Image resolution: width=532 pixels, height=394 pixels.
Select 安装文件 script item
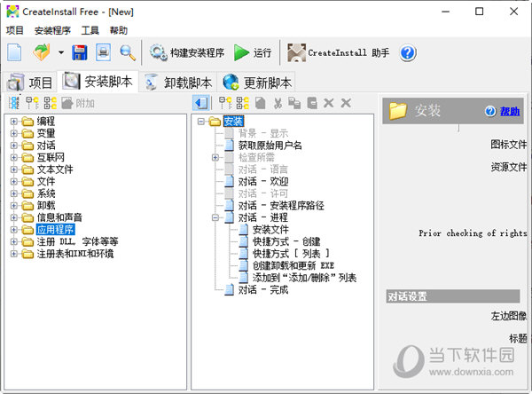point(270,230)
